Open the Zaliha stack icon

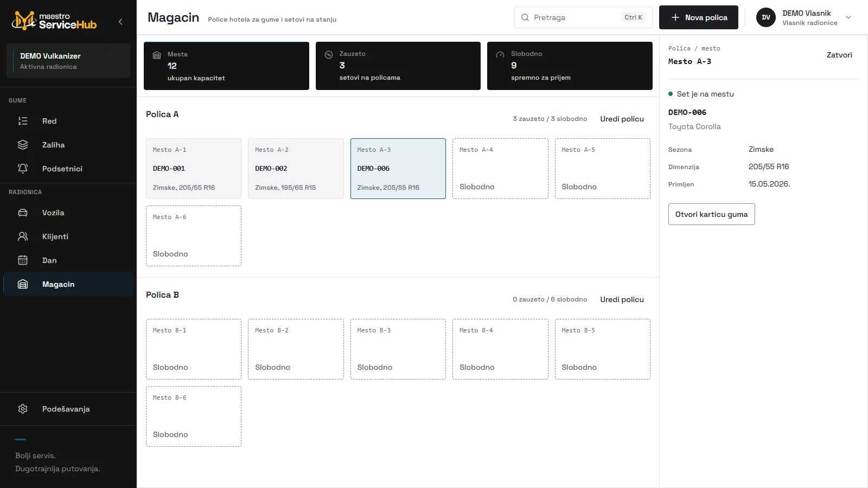pyautogui.click(x=23, y=145)
